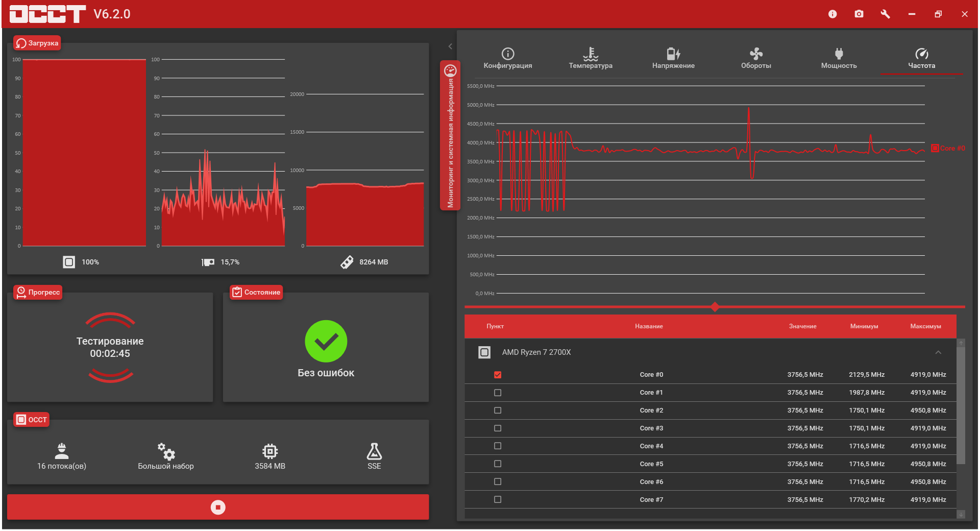Click the Мониторинг и системная информация sidebar button
Screen dimensions: 980x531
pyautogui.click(x=450, y=136)
